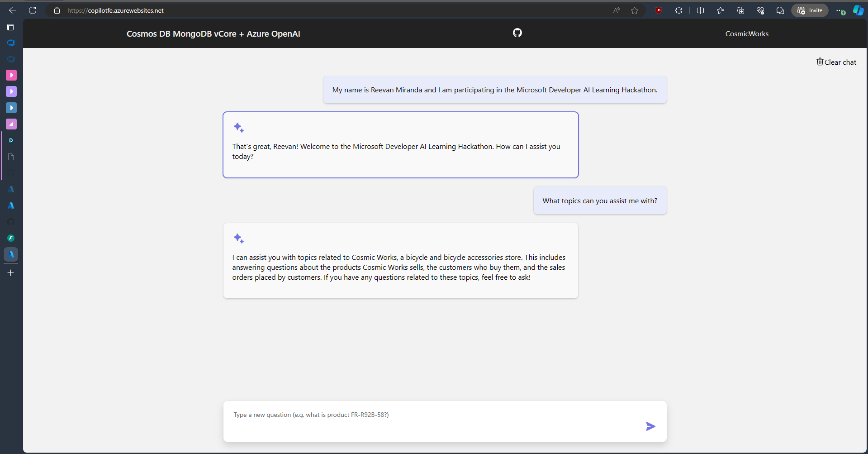Open the chat bubbles toolbar icon

coord(780,10)
